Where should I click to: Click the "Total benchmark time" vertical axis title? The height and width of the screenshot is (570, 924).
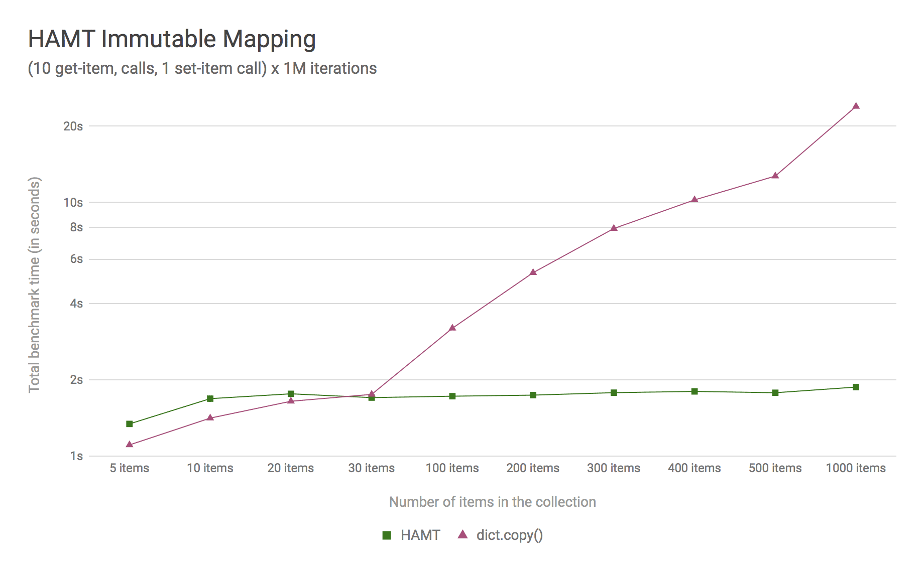34,284
